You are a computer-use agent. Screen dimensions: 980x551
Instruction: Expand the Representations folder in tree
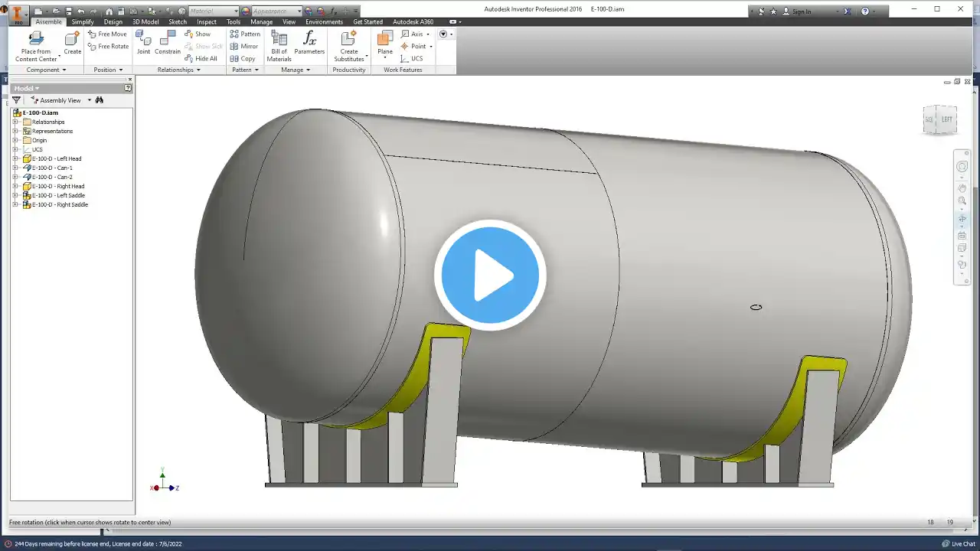15,131
